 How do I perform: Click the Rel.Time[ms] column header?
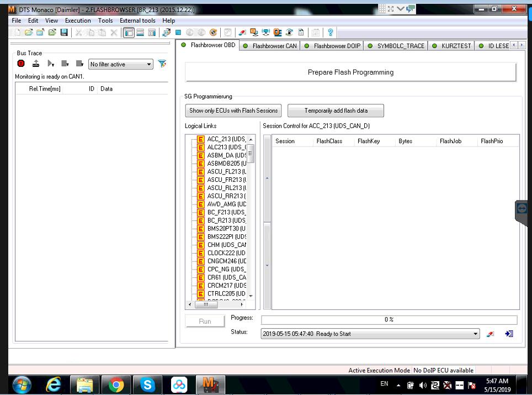45,88
